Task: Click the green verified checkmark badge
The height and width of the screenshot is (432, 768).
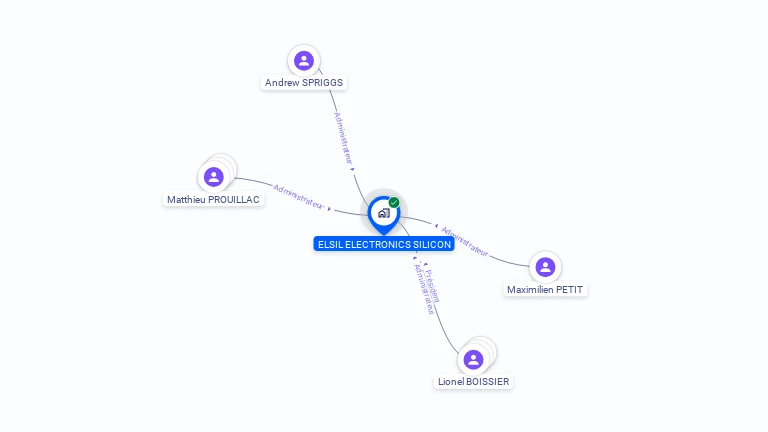Action: pos(394,202)
